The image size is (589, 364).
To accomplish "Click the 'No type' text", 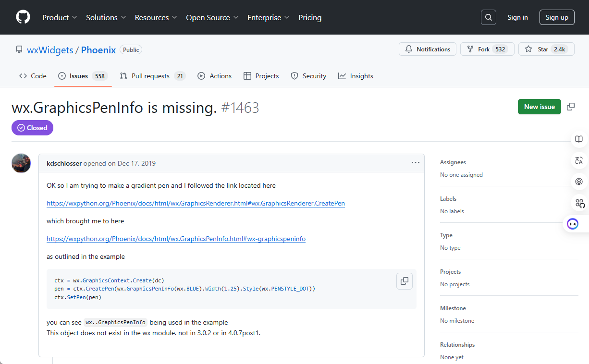I will [450, 248].
